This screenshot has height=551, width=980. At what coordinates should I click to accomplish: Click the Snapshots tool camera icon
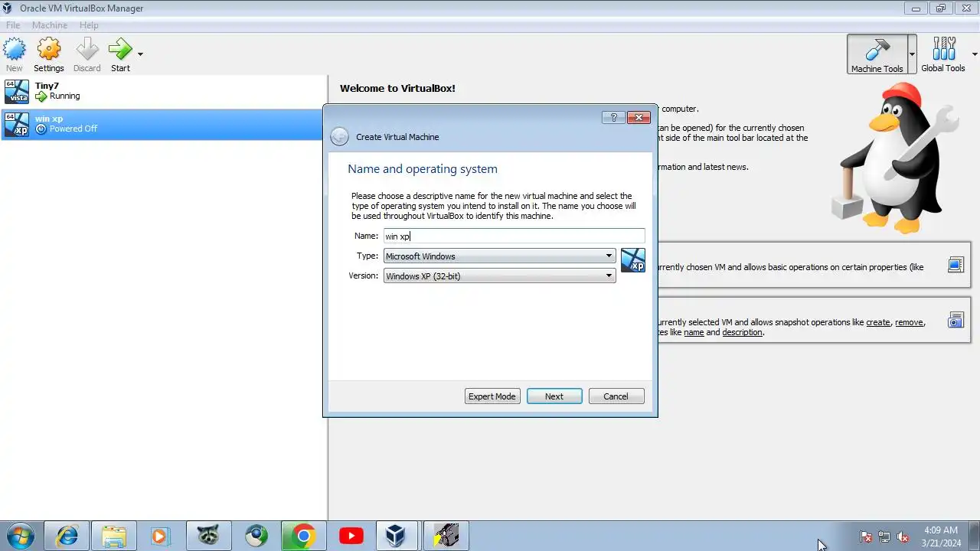[x=955, y=321]
